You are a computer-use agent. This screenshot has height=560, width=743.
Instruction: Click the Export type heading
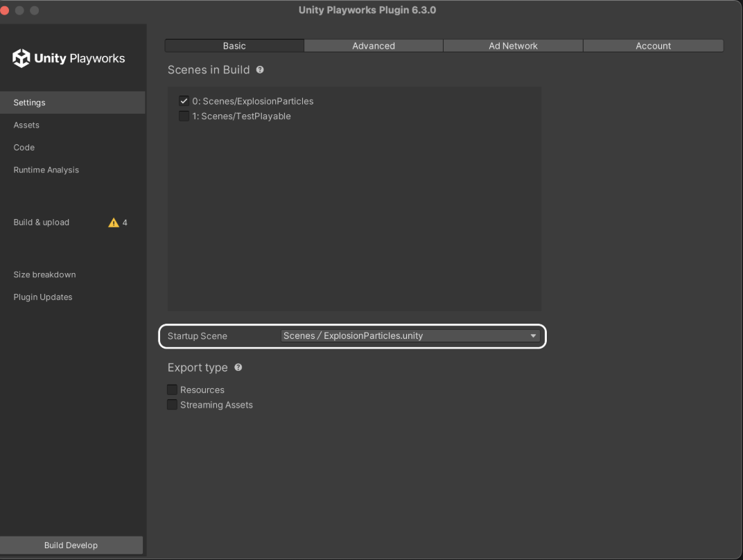click(198, 367)
